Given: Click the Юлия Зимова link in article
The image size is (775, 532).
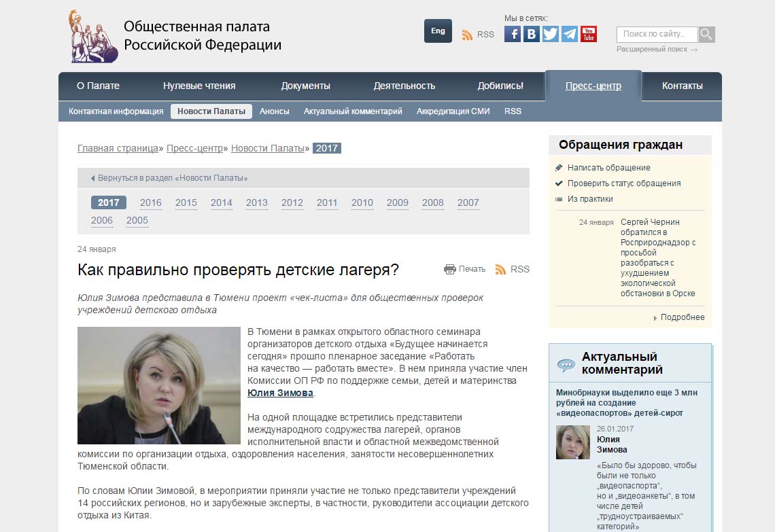Looking at the screenshot, I should pos(280,393).
